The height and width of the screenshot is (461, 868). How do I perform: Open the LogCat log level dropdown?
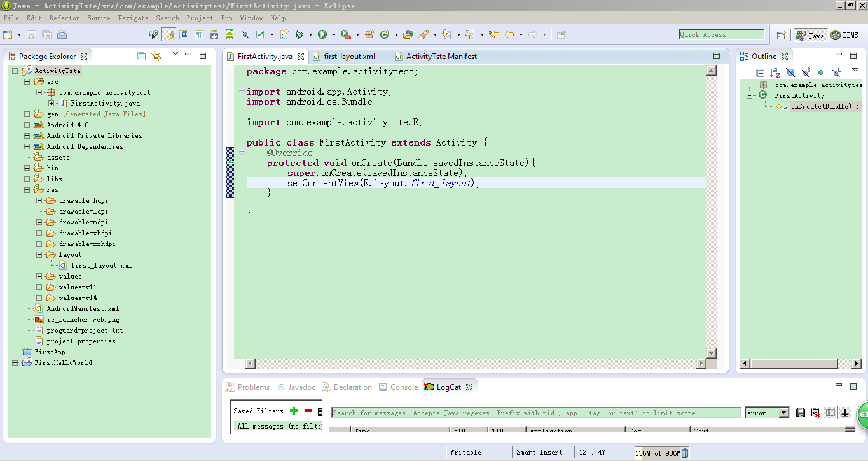[x=783, y=413]
